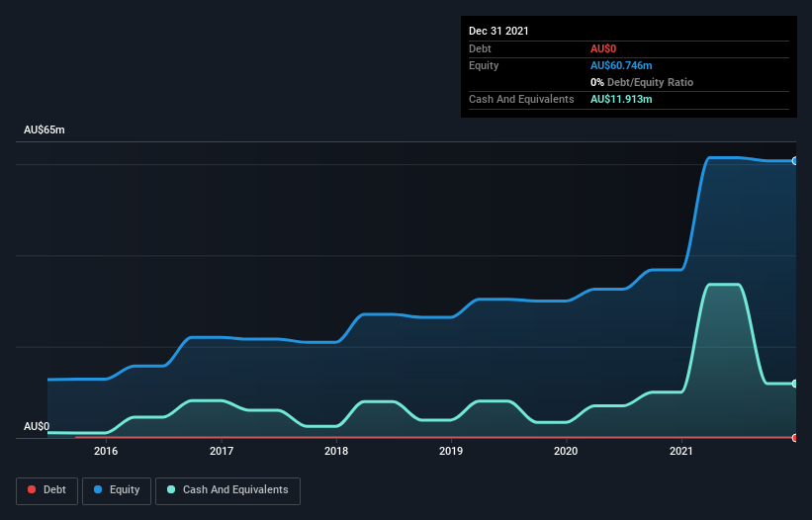This screenshot has height=520, width=812.
Task: Select the 2017 axis label
Action: tap(222, 451)
